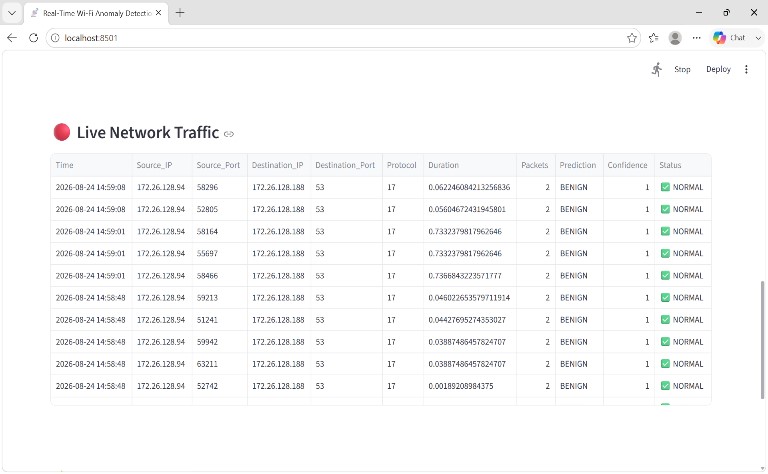The image size is (768, 474).
Task: Open the tab search chevron
Action: click(x=12, y=13)
